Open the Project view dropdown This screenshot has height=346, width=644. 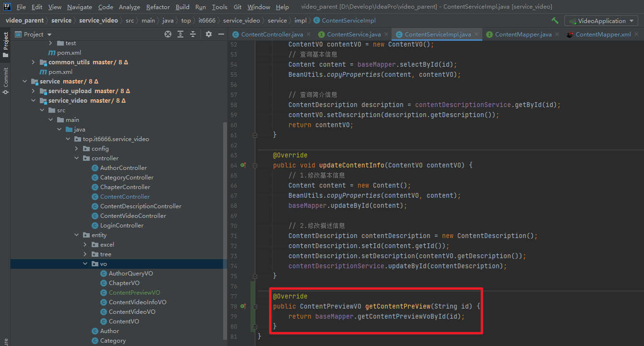(x=34, y=34)
